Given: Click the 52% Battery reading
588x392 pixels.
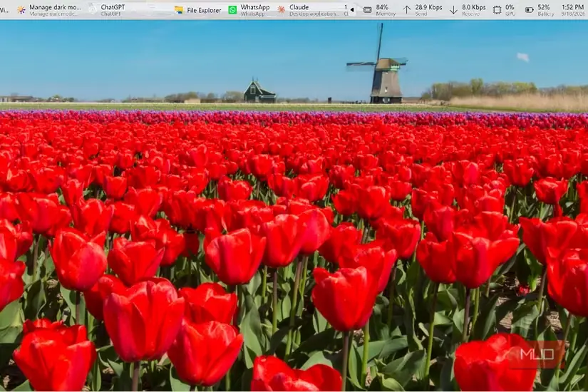Looking at the screenshot, I should pyautogui.click(x=543, y=7).
